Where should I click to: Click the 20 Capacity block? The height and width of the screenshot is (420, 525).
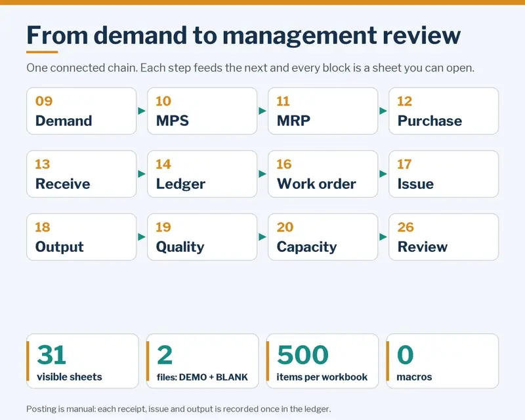coord(323,237)
